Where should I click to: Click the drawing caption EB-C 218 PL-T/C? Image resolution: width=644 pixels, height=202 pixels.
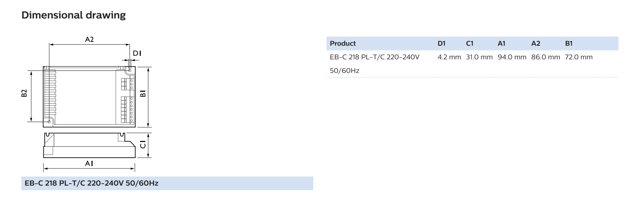[x=92, y=183]
